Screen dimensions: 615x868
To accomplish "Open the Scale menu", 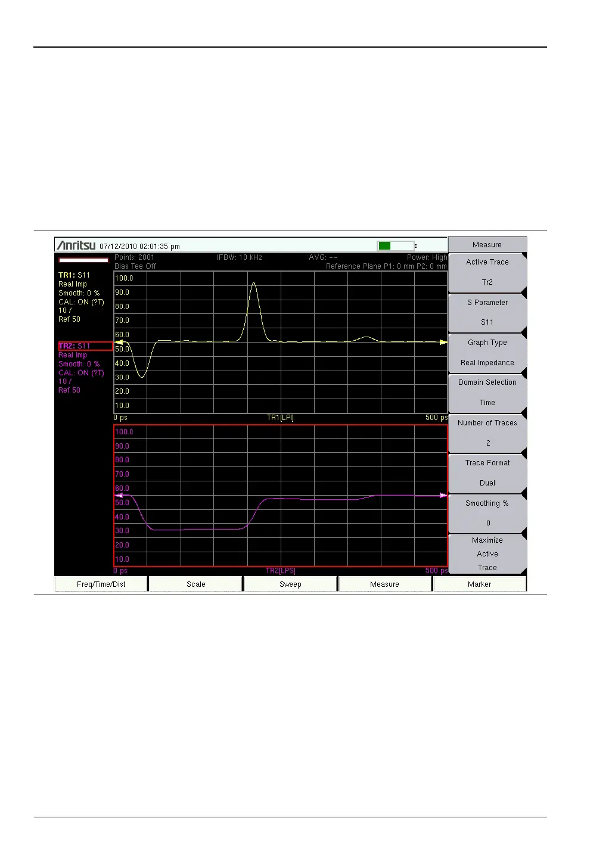I will (196, 584).
